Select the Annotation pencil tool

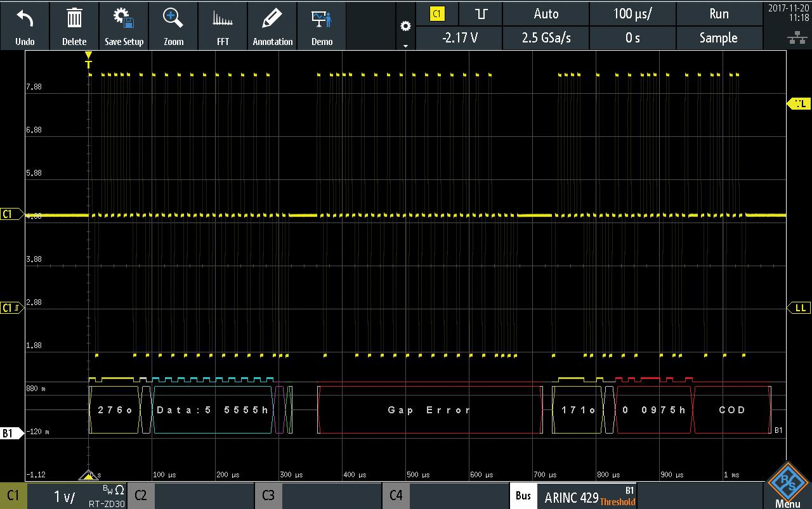[273, 25]
